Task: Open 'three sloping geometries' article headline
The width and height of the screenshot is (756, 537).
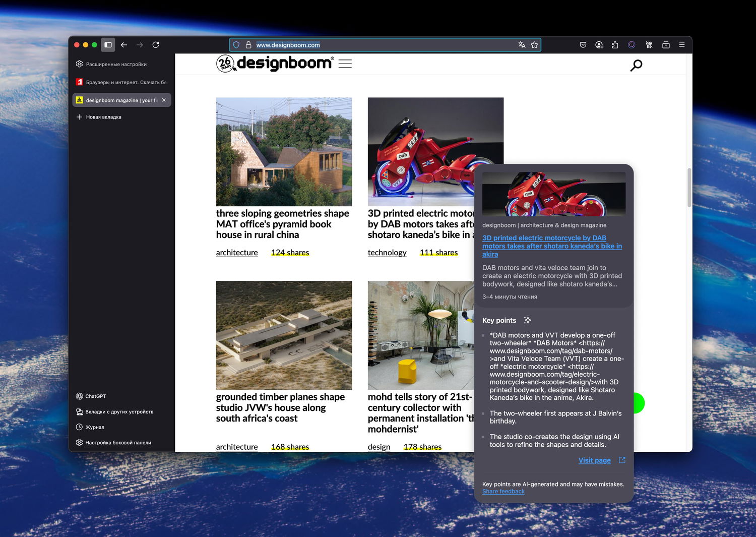Action: point(283,224)
